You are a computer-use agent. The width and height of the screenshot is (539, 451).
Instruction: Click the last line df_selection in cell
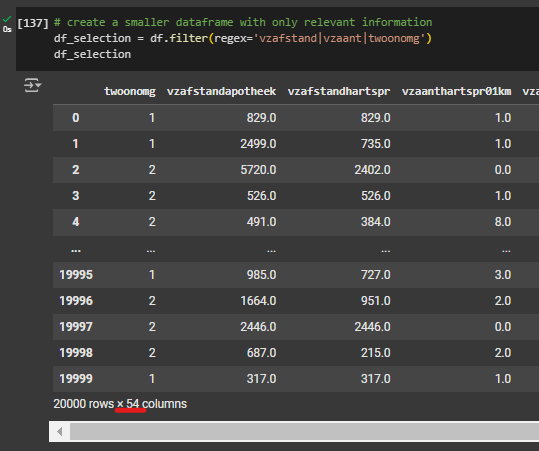[92, 54]
